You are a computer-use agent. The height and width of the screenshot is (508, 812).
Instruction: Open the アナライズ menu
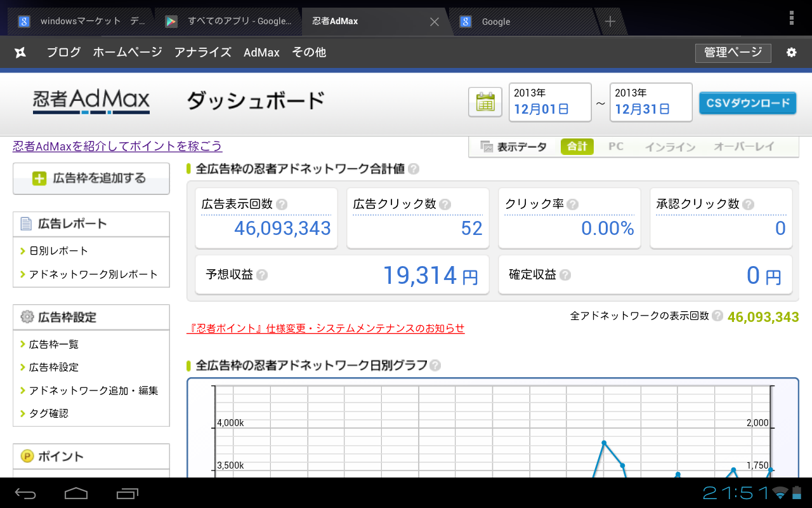click(x=203, y=53)
